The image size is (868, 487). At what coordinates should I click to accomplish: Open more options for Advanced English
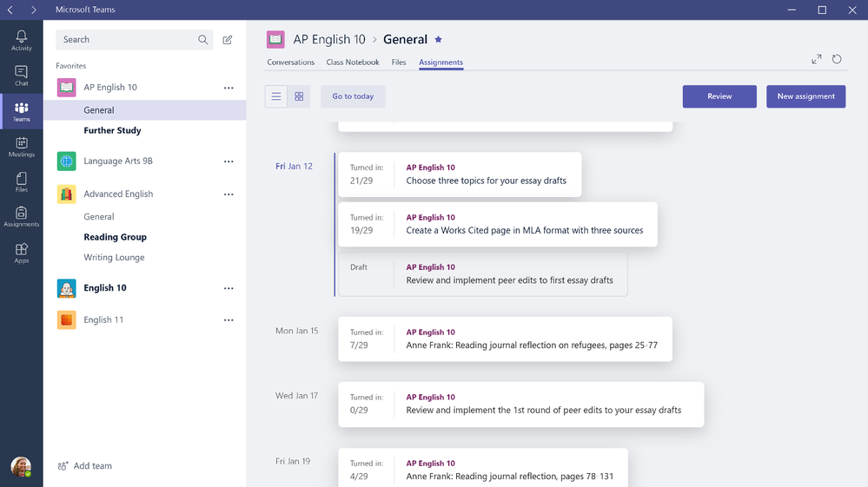coord(229,194)
